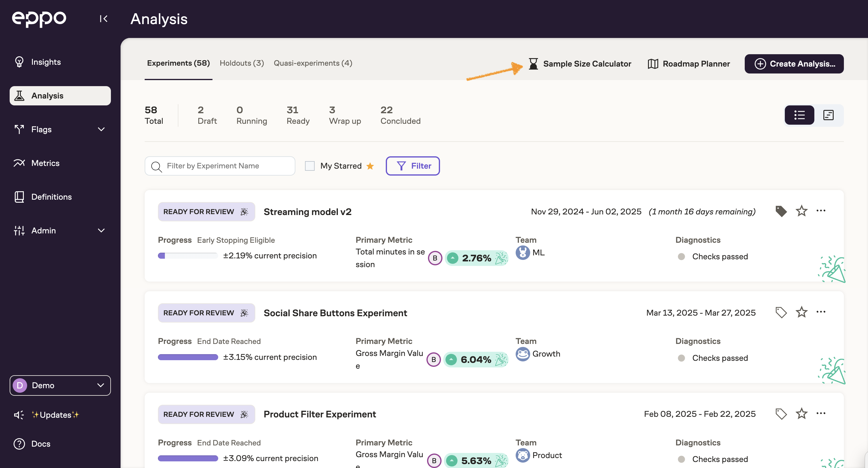The height and width of the screenshot is (468, 868).
Task: Open the Roadmap Planner
Action: pyautogui.click(x=689, y=64)
